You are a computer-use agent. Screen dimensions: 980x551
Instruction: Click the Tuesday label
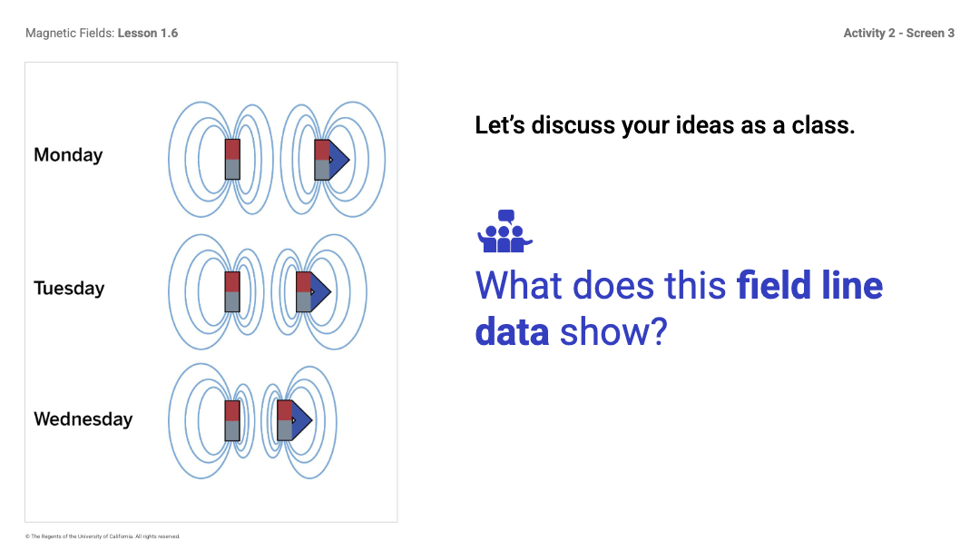69,289
